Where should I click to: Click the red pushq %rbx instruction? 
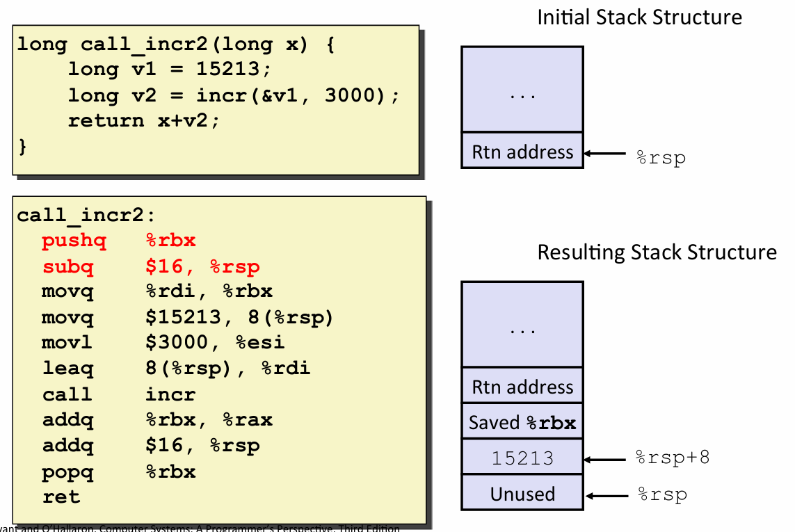pos(119,241)
